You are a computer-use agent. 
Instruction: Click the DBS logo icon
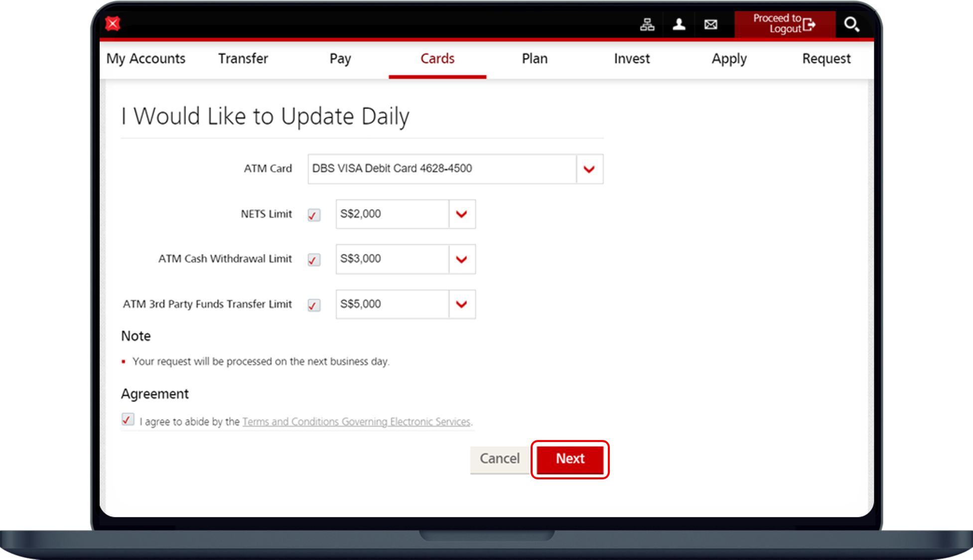(x=113, y=23)
